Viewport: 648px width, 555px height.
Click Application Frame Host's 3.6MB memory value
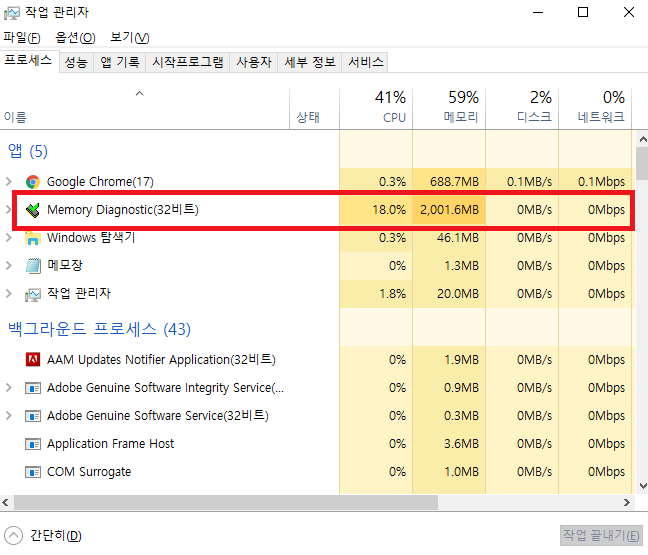point(461,443)
